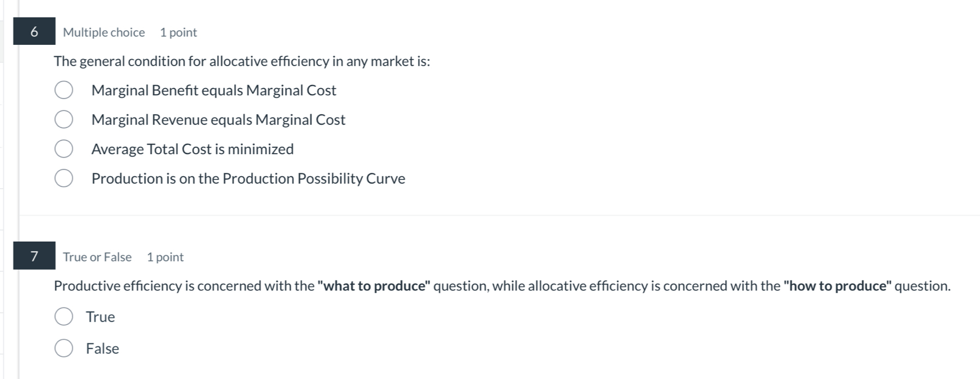Screen dimensions: 980x379
Task: Click the "1 point" label on question 6
Action: [178, 32]
